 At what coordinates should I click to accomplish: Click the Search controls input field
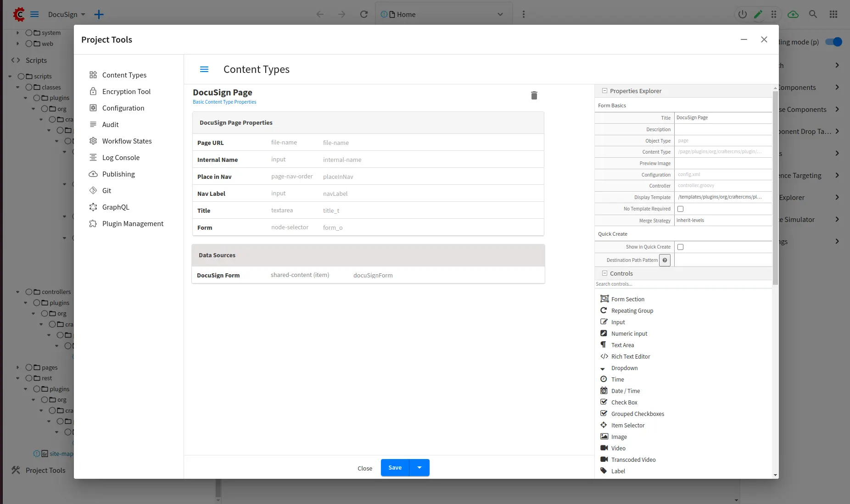coord(682,284)
